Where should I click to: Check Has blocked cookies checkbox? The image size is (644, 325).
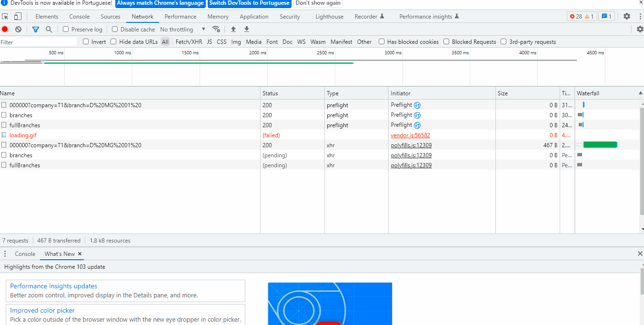tap(382, 41)
